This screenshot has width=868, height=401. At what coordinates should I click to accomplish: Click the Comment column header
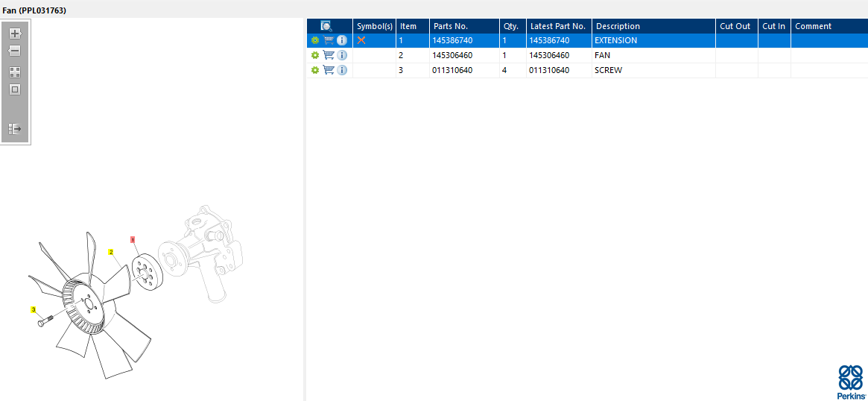(x=829, y=26)
